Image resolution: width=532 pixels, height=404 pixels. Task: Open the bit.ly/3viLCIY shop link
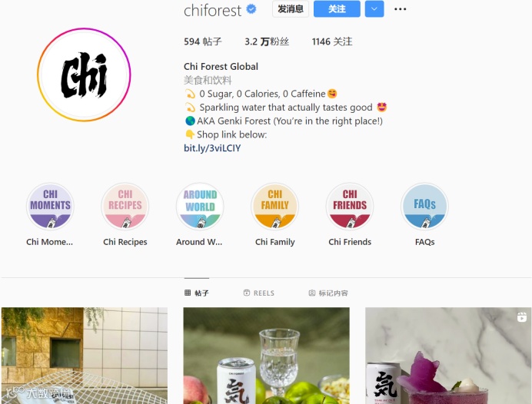pos(212,148)
